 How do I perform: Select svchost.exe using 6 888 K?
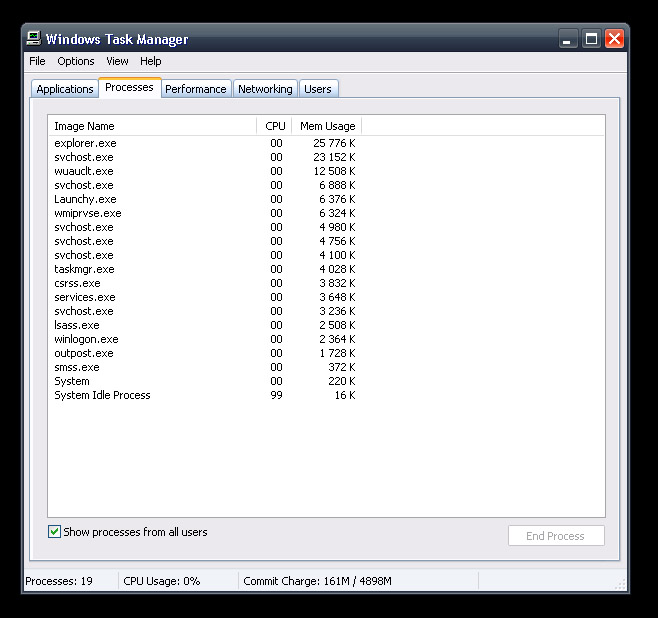pyautogui.click(x=205, y=185)
